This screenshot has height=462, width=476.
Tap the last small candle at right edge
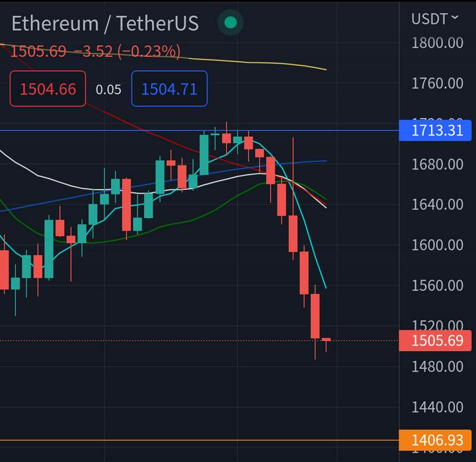click(326, 340)
